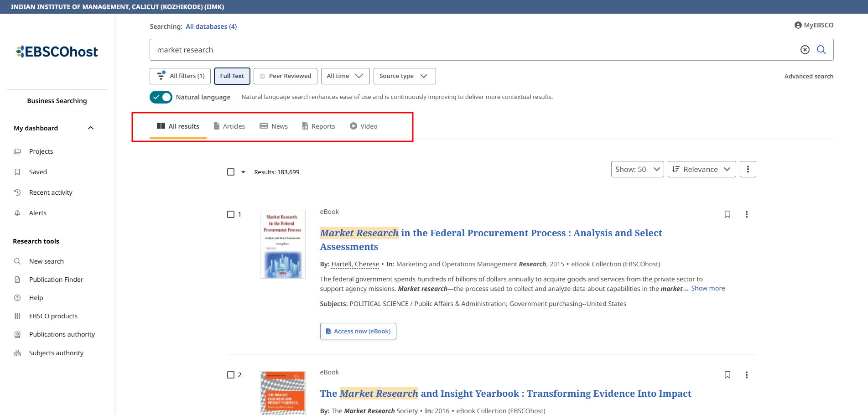The width and height of the screenshot is (868, 415).
Task: Open the All time date dropdown
Action: (x=345, y=76)
